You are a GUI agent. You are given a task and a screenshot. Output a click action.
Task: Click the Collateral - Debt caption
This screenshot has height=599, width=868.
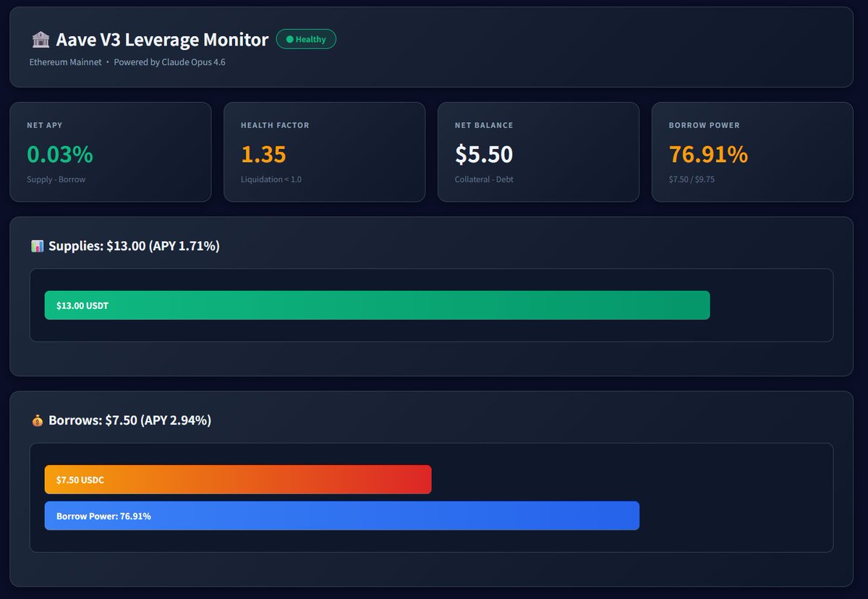click(484, 179)
